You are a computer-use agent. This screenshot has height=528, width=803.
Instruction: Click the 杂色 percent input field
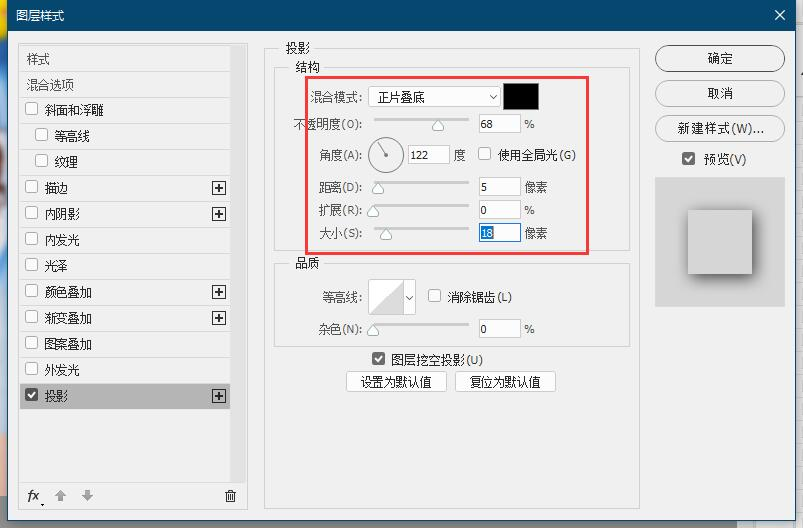click(499, 328)
